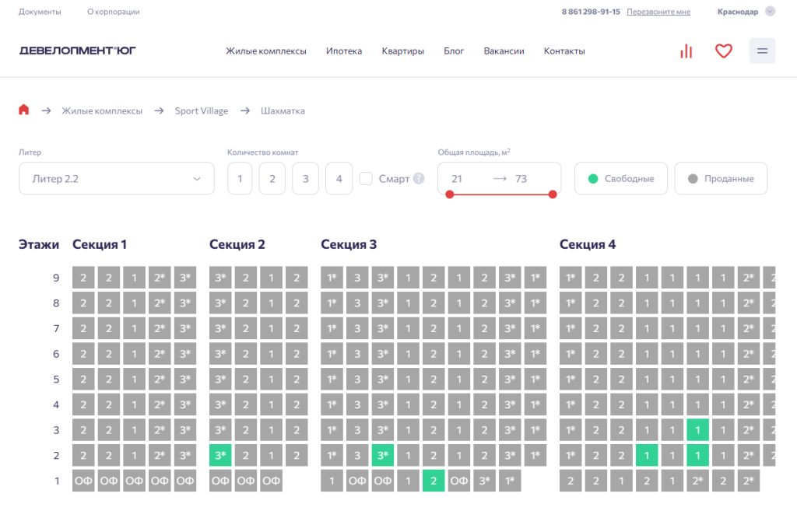Open the hamburger menu button
797x532 pixels.
pos(762,51)
